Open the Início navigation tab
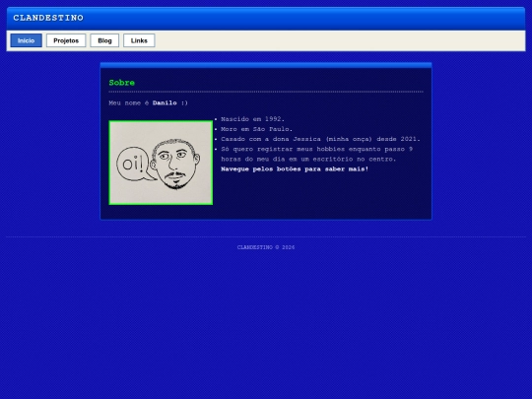Screen dimensions: 532x399 [27, 40]
